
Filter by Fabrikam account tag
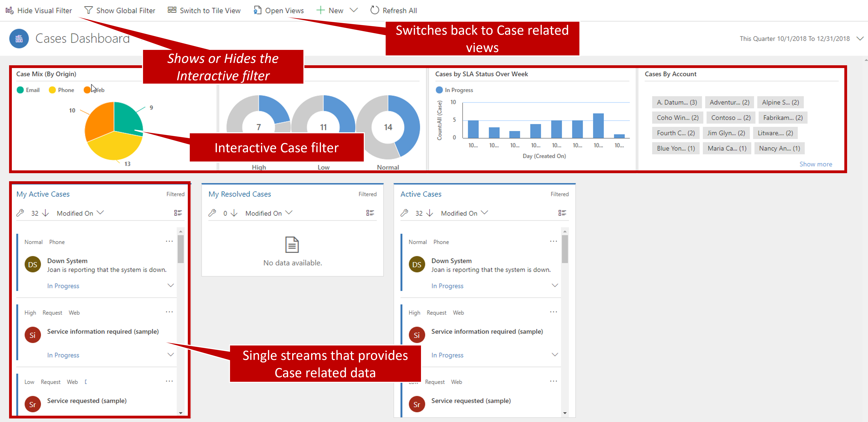(783, 118)
